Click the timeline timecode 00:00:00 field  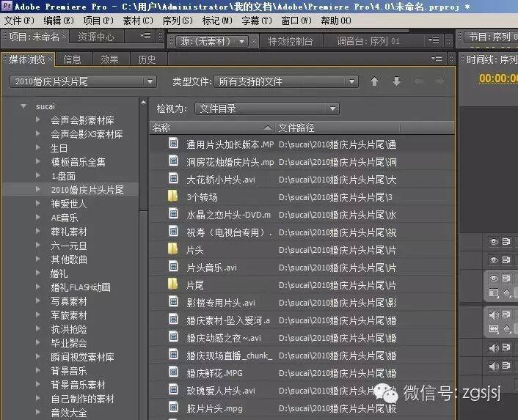(498, 78)
